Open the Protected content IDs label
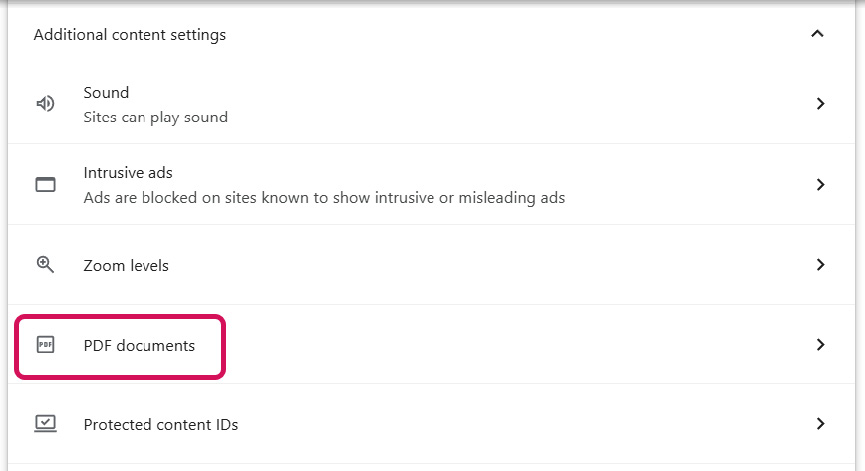865x471 pixels. click(161, 424)
